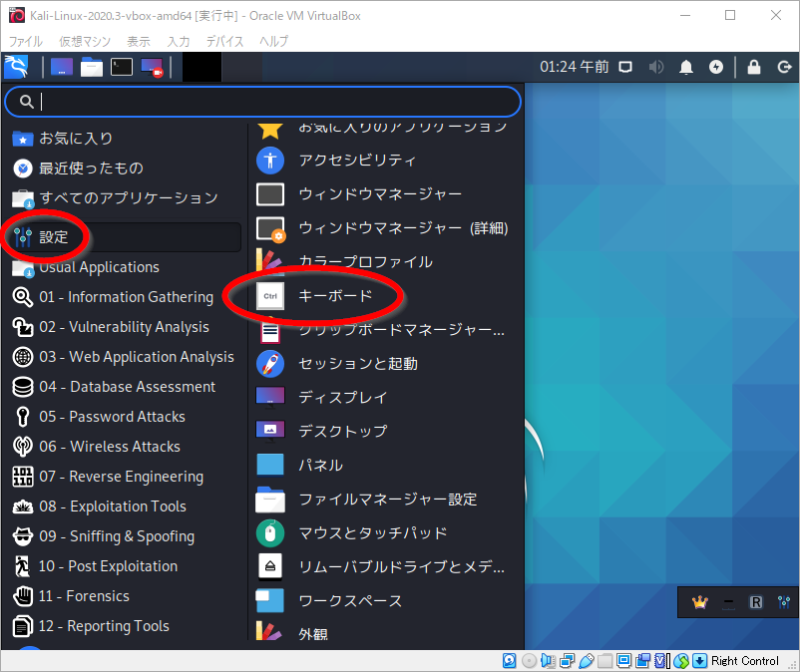Click the host key down-arrow status icon
Image resolution: width=800 pixels, height=672 pixels.
699,661
